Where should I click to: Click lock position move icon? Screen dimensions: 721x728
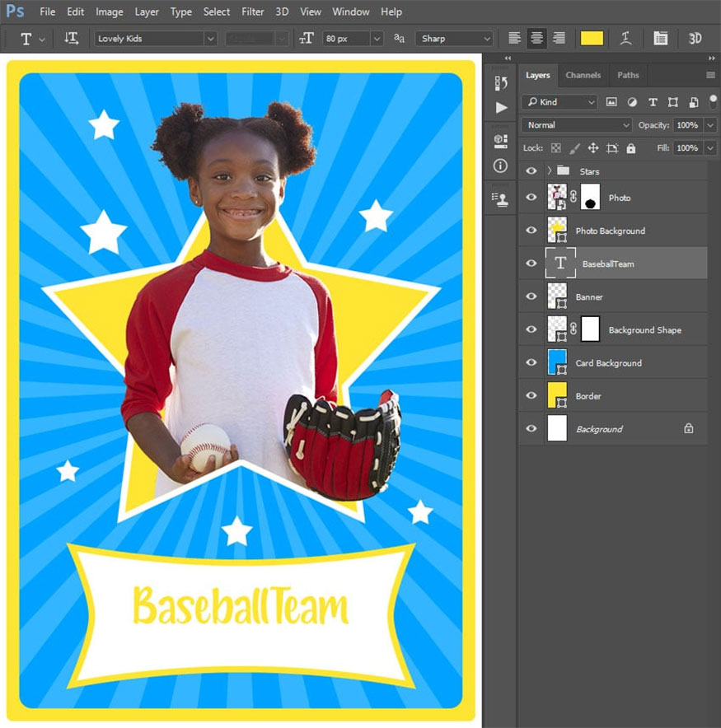[593, 148]
